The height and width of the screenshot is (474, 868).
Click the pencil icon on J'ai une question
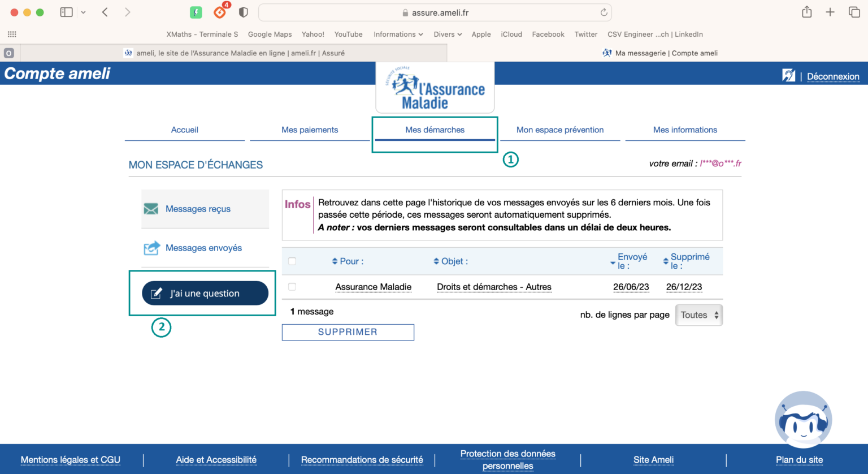coord(155,293)
